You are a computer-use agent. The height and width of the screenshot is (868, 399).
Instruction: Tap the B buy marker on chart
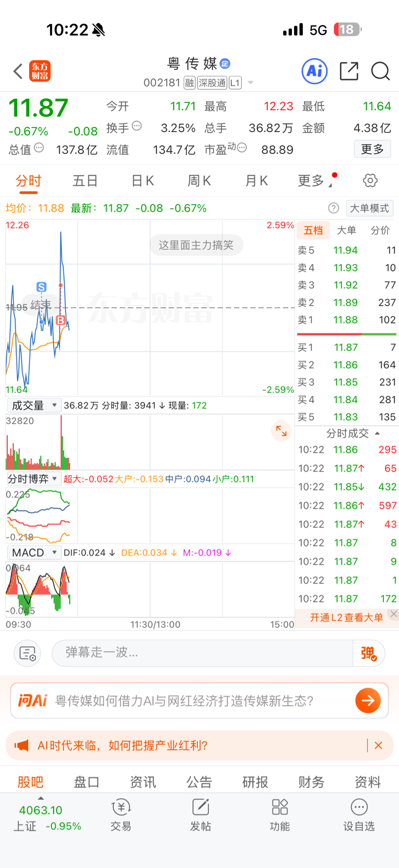(61, 320)
